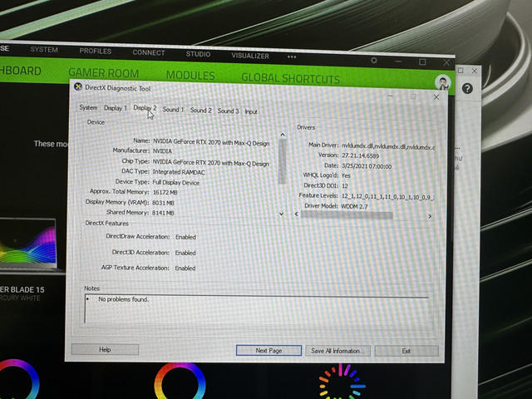Open CONNECT menu in Razer Synapse
This screenshot has width=532, height=399.
click(x=149, y=52)
